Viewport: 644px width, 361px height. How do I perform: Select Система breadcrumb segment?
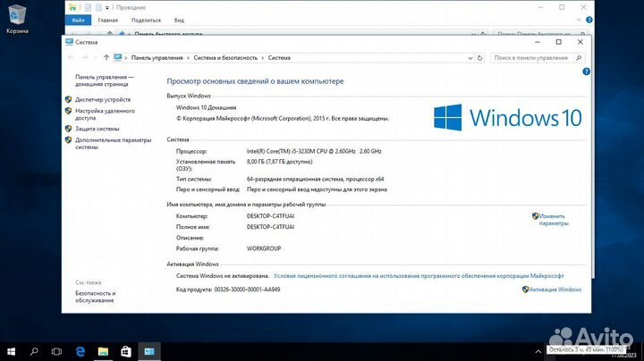279,58
